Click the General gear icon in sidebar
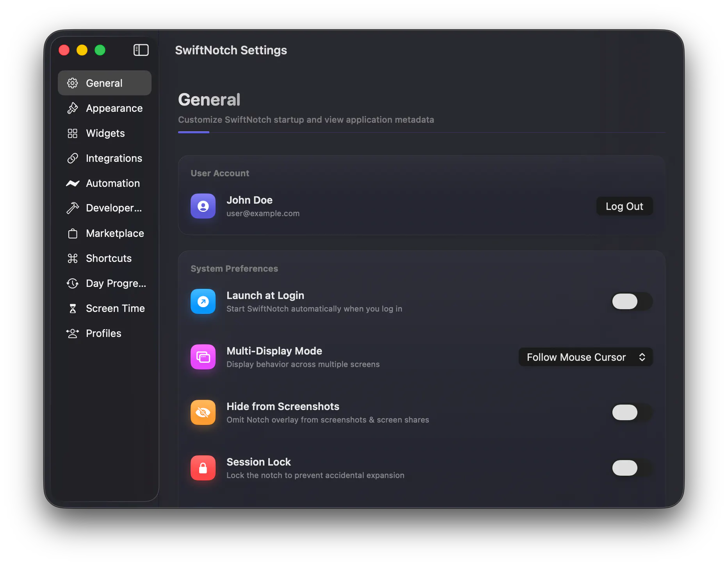 click(x=73, y=83)
